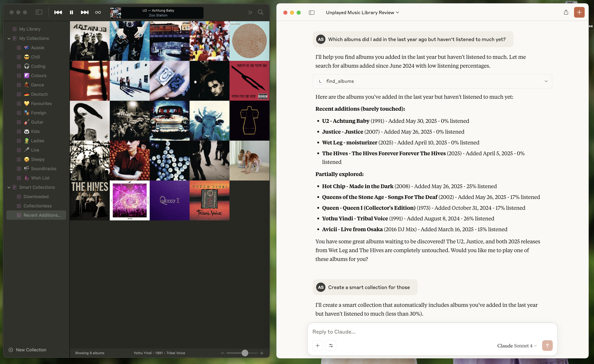Open the Sleepy collection
This screenshot has height=364, width=594.
pyautogui.click(x=36, y=159)
